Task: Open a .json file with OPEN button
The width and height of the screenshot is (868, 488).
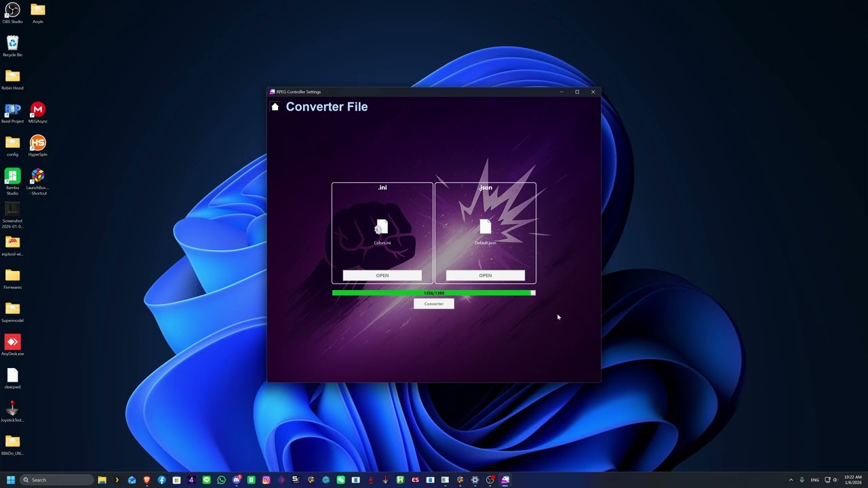Action: 485,275
